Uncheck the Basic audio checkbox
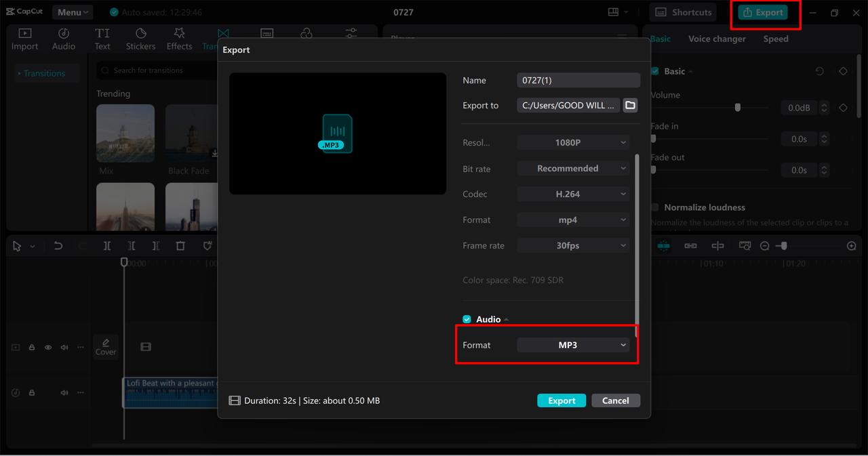The height and width of the screenshot is (456, 868). click(654, 71)
